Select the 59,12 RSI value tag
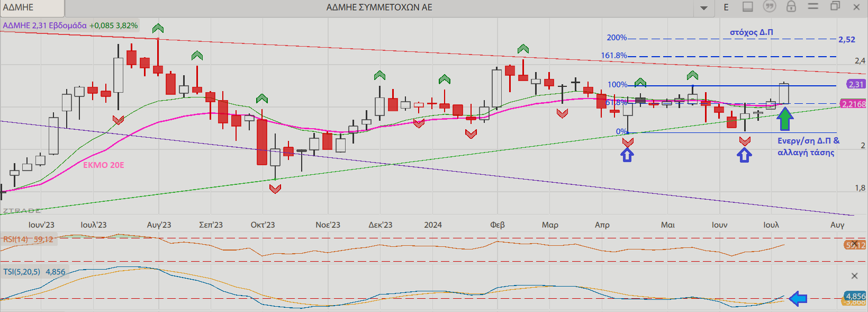The width and height of the screenshot is (868, 312). 855,245
